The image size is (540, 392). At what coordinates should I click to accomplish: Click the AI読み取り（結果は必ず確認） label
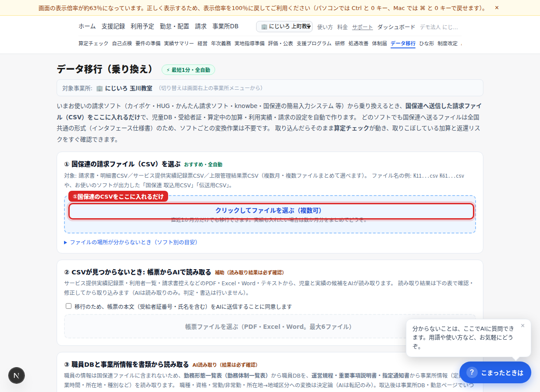pyautogui.click(x=225, y=365)
